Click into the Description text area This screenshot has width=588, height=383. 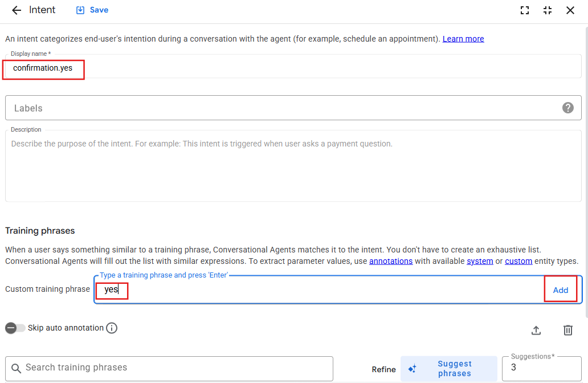click(293, 166)
